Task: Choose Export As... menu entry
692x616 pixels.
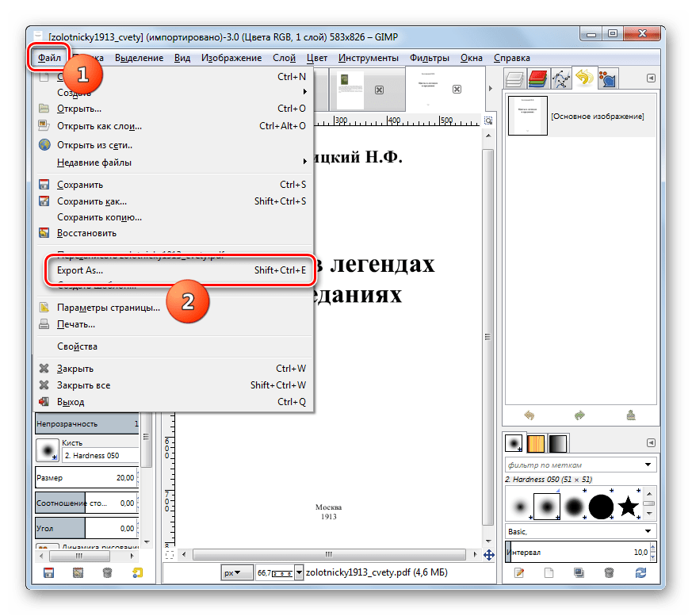Action: point(174,270)
